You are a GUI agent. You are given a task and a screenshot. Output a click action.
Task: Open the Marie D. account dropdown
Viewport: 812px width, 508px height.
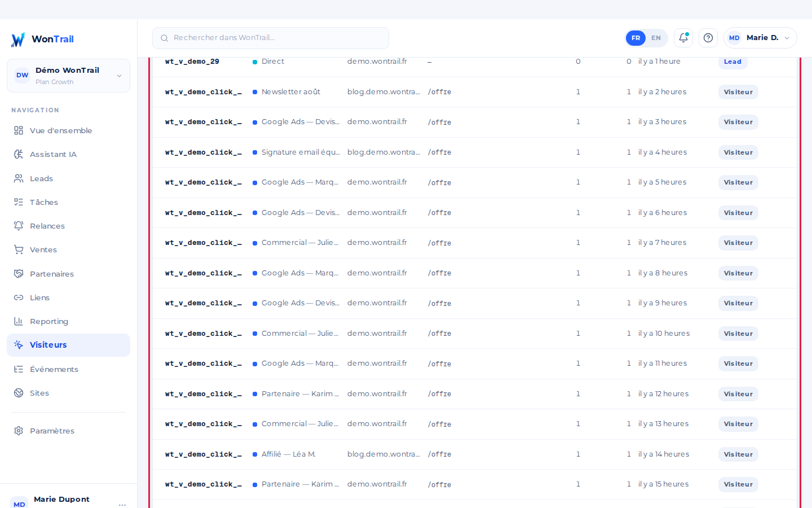point(760,38)
